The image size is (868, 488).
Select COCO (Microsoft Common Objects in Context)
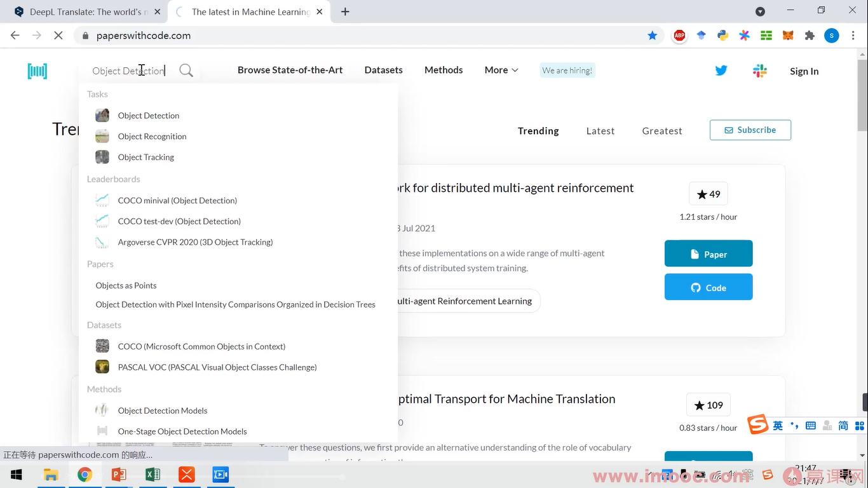click(201, 347)
